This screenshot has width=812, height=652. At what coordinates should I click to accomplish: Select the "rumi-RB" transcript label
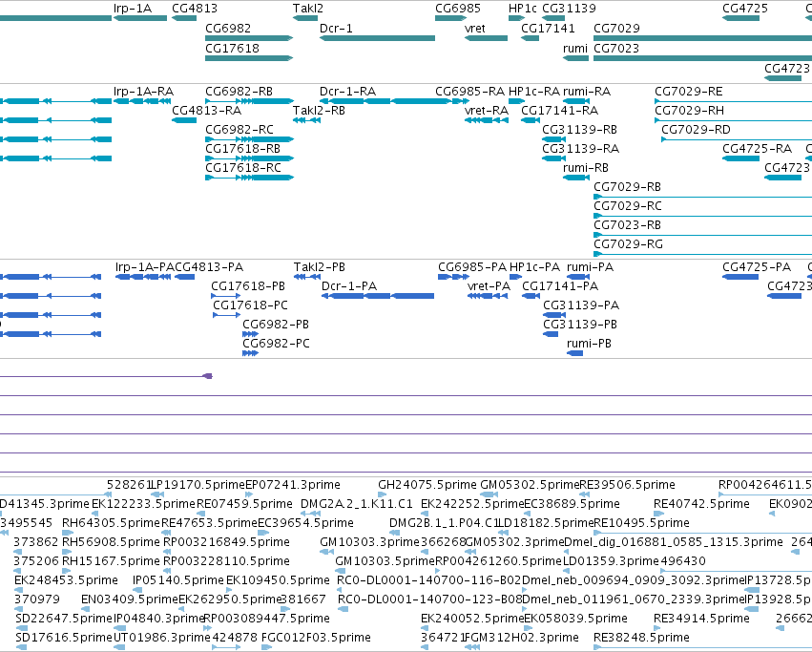tap(586, 168)
